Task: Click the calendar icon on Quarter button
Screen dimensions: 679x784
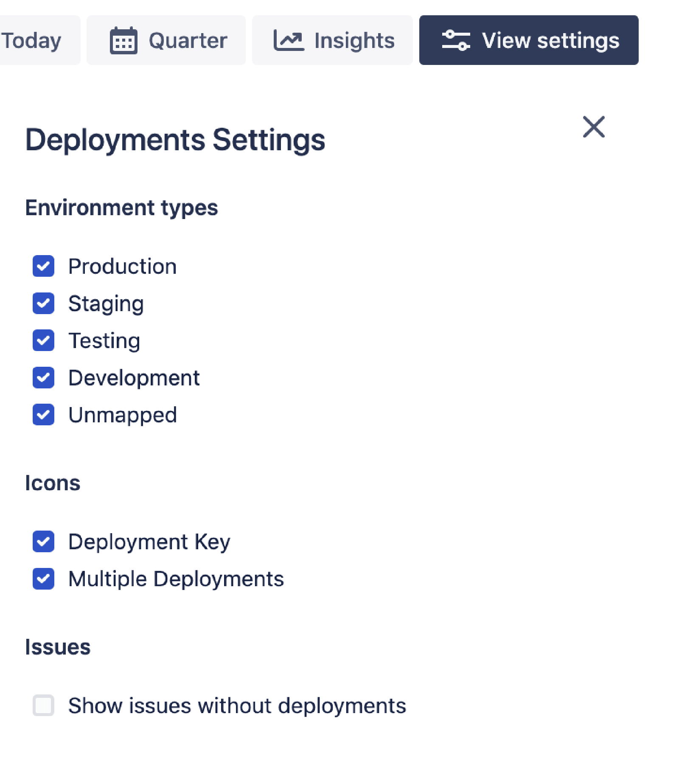Action: [123, 40]
